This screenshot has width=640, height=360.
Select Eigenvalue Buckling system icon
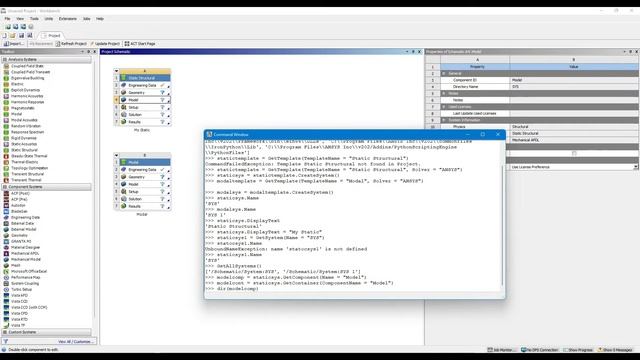(6, 78)
